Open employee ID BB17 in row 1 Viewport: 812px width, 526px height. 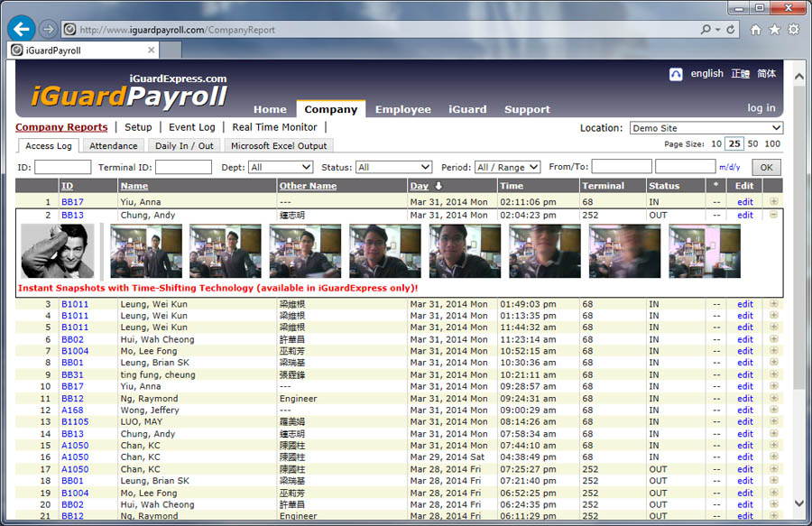[72, 202]
